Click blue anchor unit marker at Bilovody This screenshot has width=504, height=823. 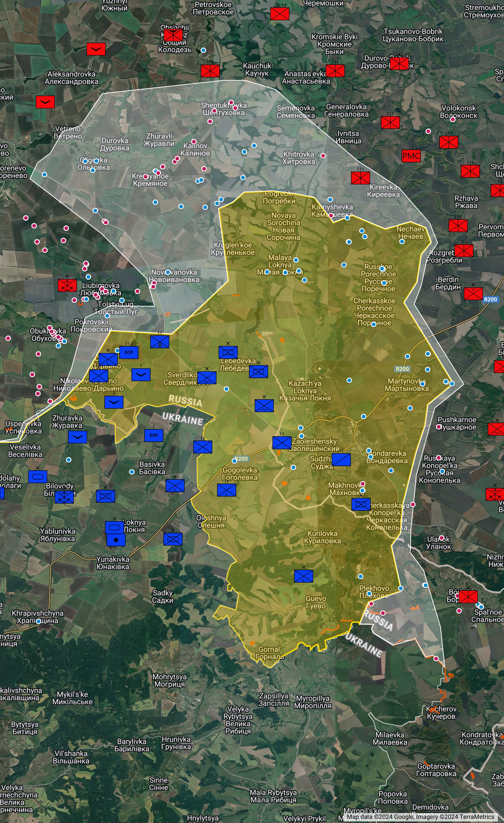(x=64, y=497)
